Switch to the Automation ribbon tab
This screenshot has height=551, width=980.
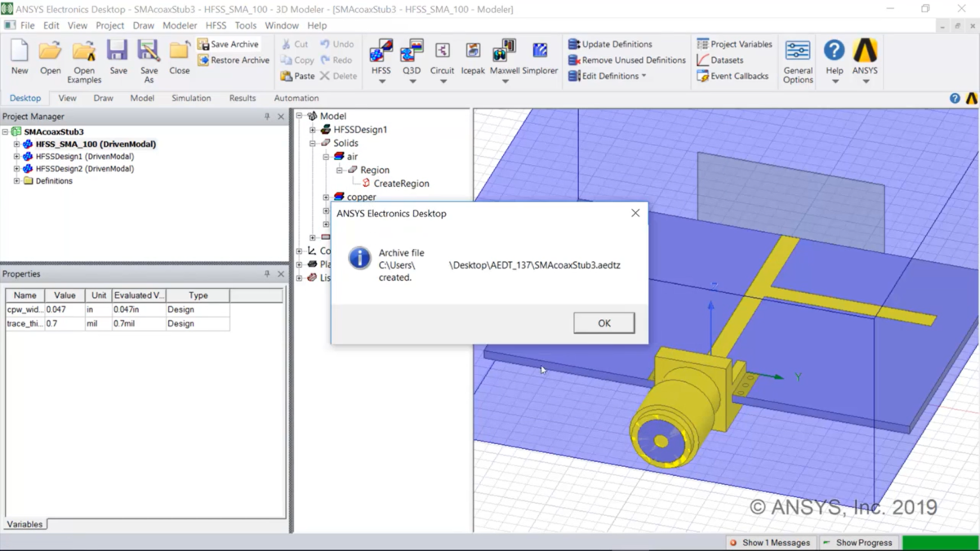(296, 98)
